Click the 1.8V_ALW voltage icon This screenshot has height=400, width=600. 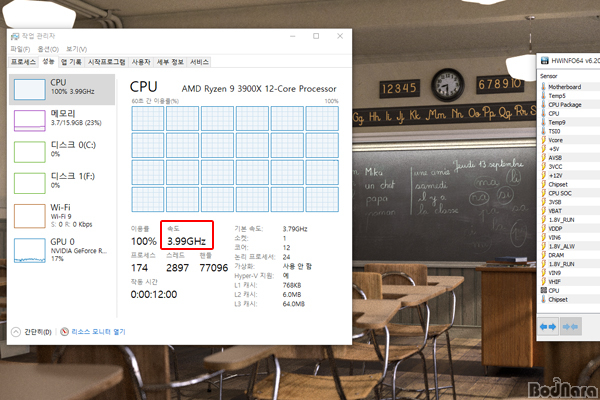(x=543, y=246)
